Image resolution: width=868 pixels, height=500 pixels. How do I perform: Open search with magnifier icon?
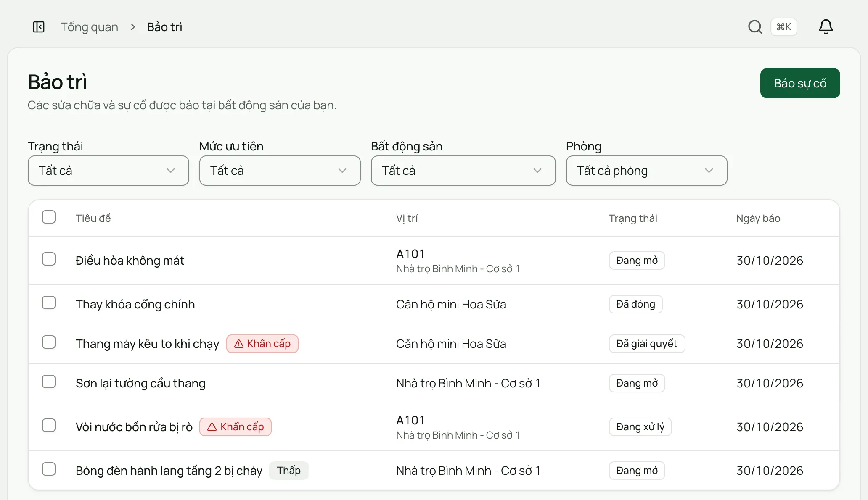tap(755, 27)
